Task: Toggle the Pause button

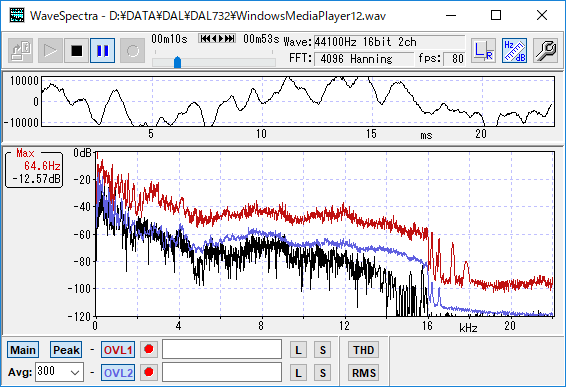Action: 103,51
